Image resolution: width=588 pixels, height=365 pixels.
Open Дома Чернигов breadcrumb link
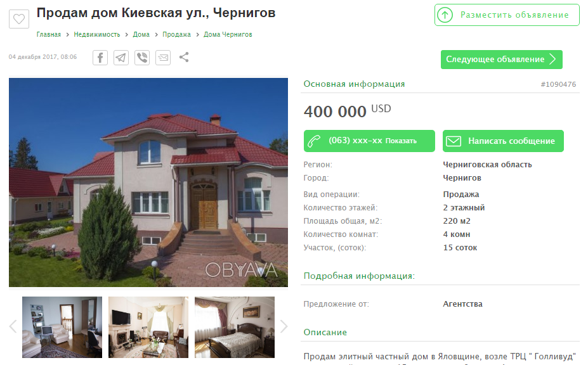(228, 34)
